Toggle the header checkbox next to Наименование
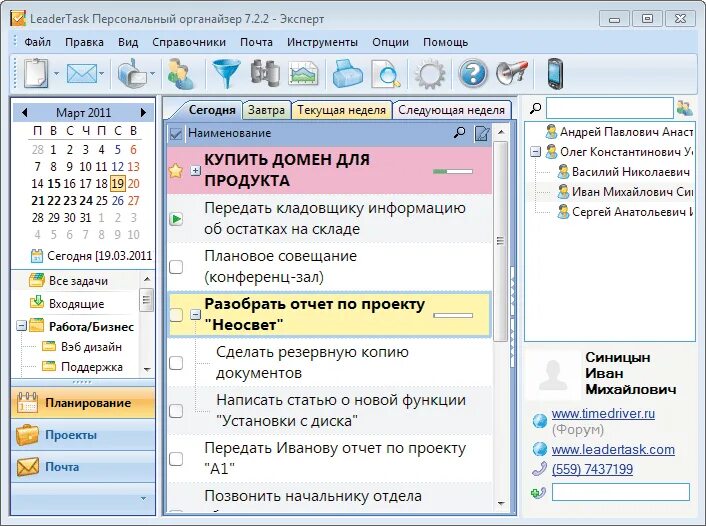Viewport: 706px width, 526px height. click(x=176, y=133)
